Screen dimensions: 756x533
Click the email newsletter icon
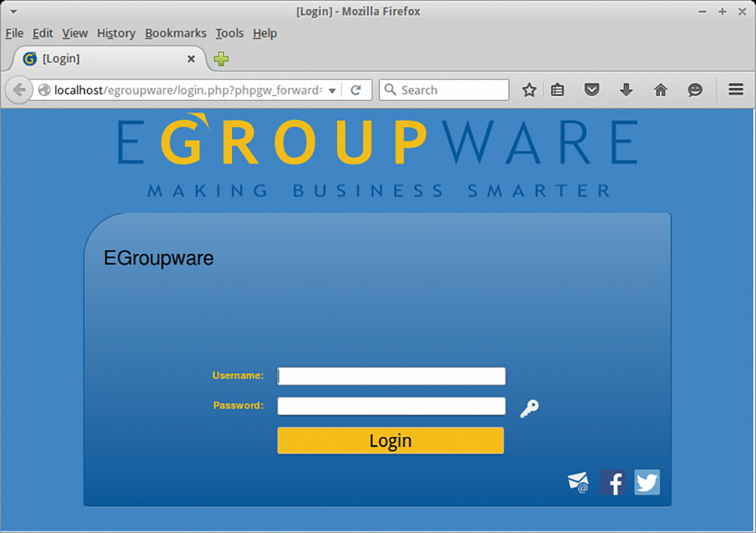coord(578,482)
